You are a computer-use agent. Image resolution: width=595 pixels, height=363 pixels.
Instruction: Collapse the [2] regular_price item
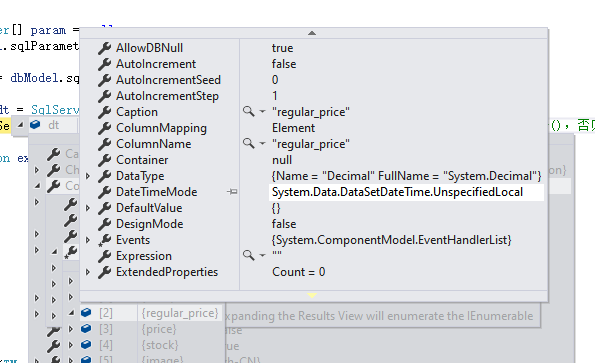point(71,313)
